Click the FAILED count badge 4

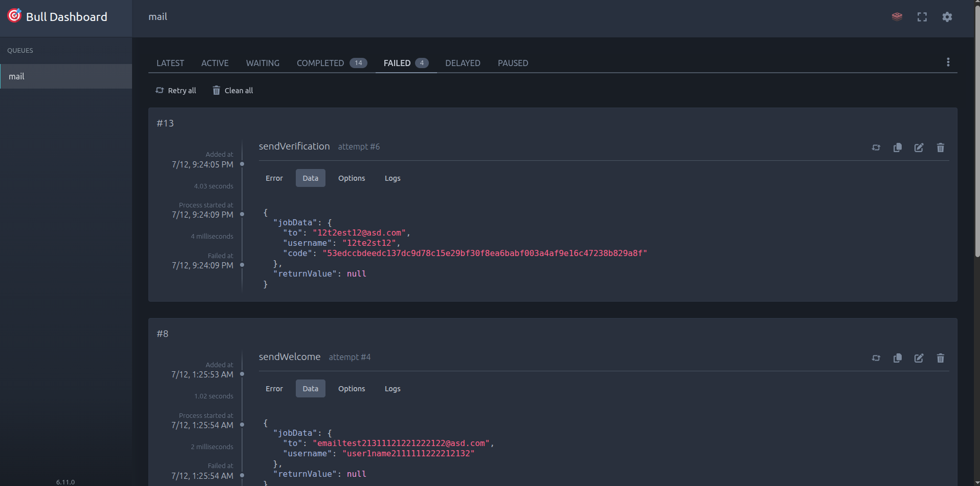click(422, 63)
